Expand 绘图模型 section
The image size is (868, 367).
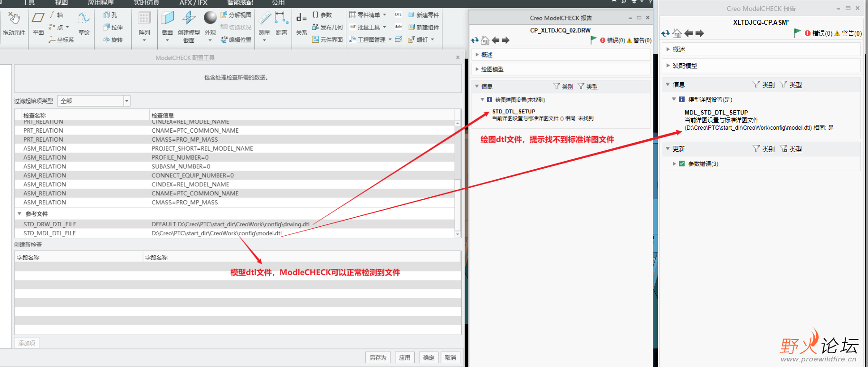click(x=477, y=69)
